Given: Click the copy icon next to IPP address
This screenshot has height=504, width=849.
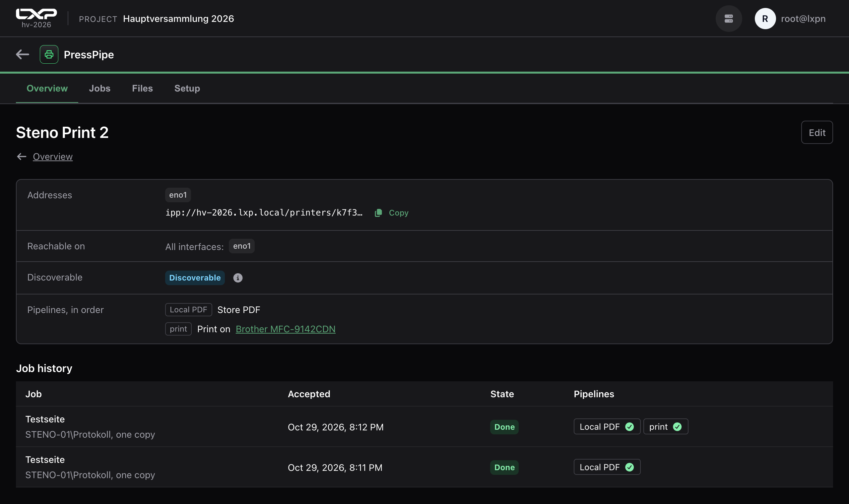Looking at the screenshot, I should point(378,213).
